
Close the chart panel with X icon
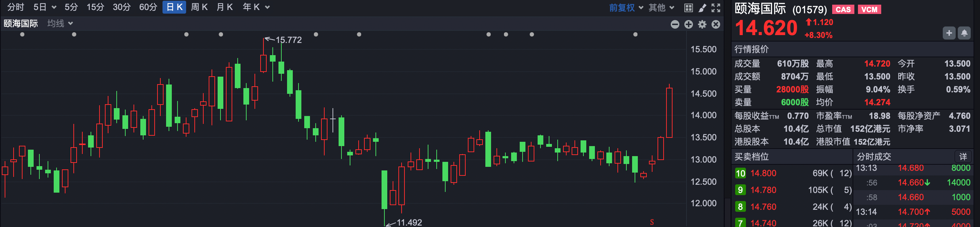click(x=716, y=24)
